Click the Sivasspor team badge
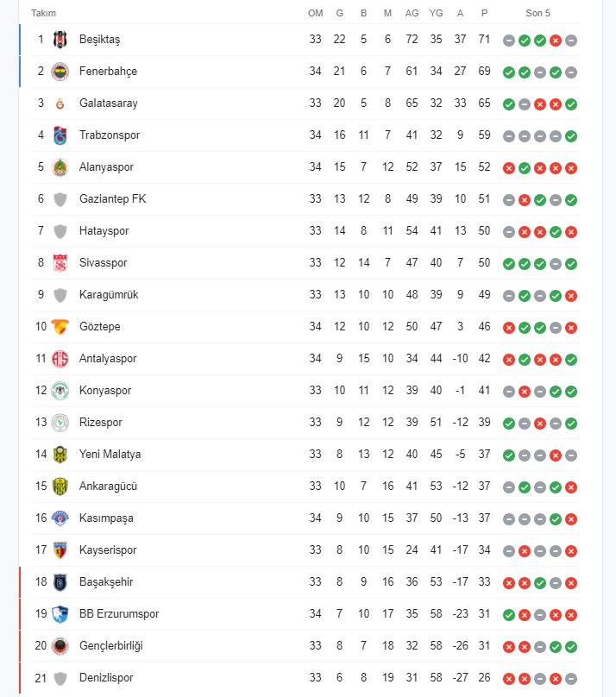This screenshot has width=616, height=697. (60, 263)
